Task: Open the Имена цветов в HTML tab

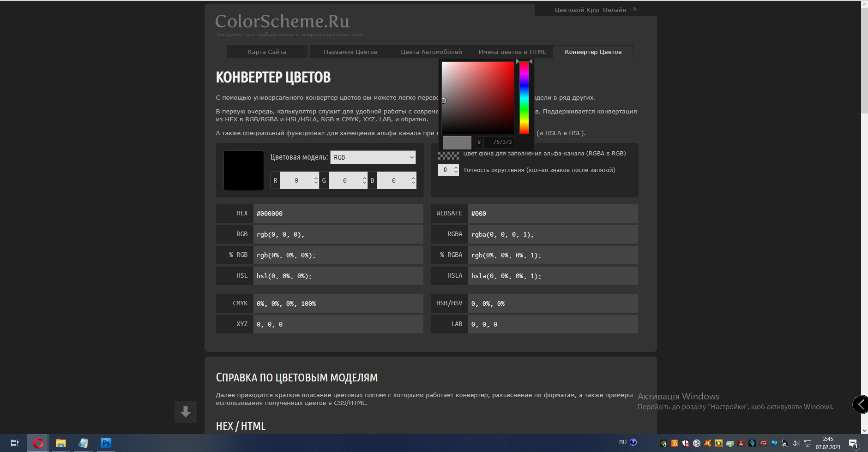Action: coord(512,52)
